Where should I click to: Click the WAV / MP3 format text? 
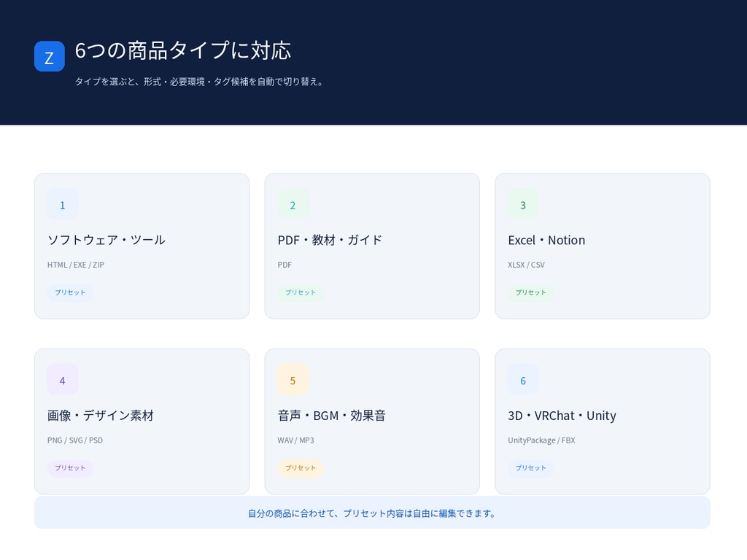tap(296, 440)
